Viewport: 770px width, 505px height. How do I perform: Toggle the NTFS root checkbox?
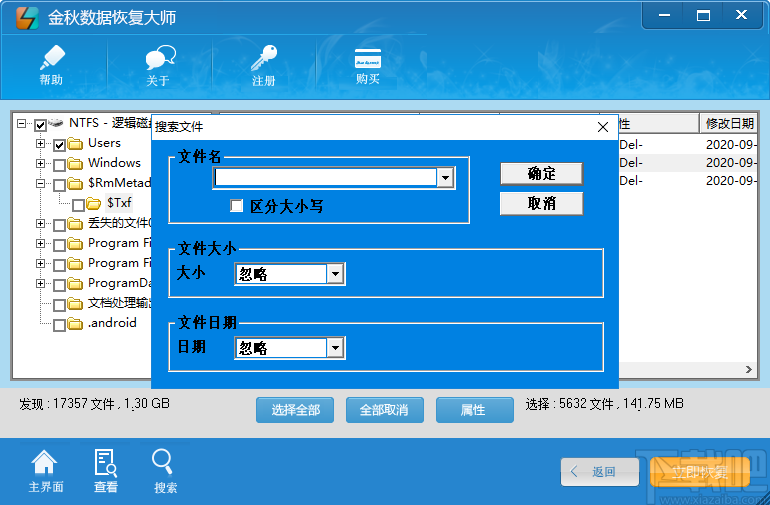[x=40, y=125]
